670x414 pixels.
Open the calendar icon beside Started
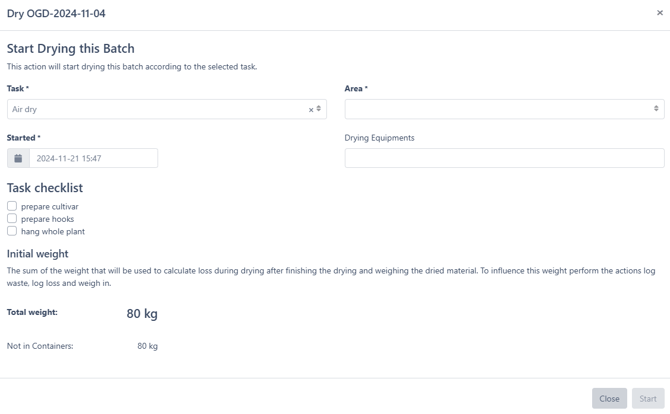pyautogui.click(x=18, y=158)
